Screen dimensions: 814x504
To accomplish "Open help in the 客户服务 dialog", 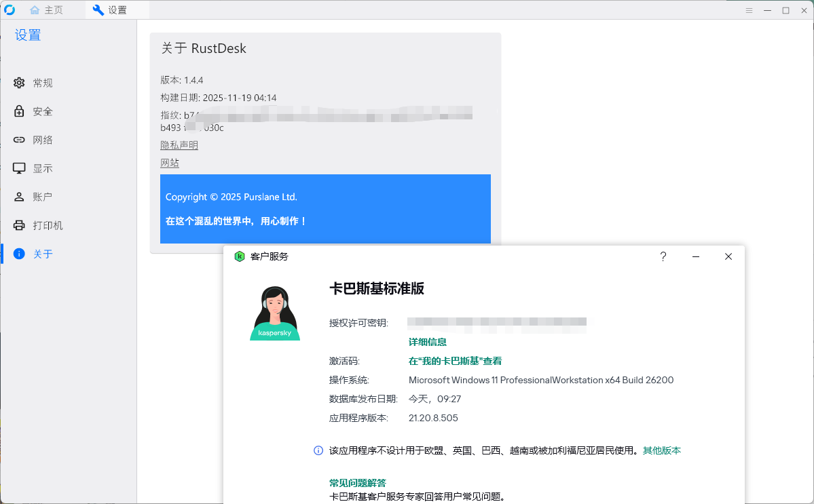I will tap(663, 256).
